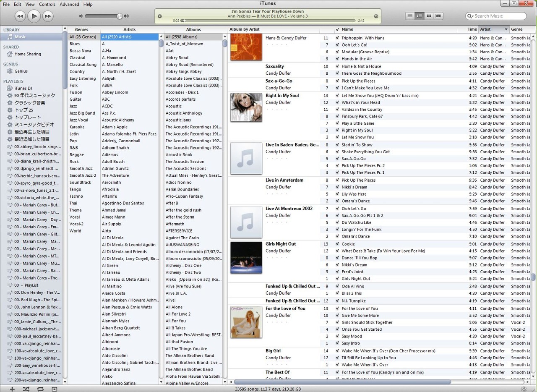
Task: Switch to grid view
Action: point(429,16)
